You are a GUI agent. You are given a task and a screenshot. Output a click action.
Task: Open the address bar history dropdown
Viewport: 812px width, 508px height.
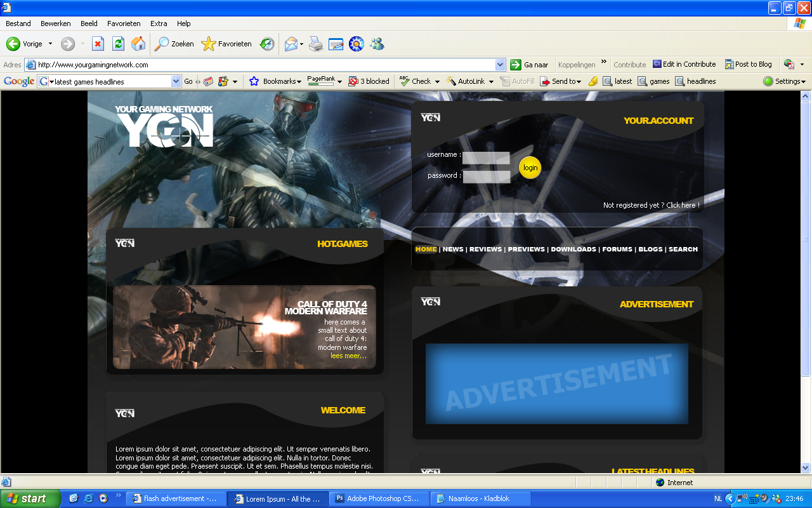[x=500, y=65]
